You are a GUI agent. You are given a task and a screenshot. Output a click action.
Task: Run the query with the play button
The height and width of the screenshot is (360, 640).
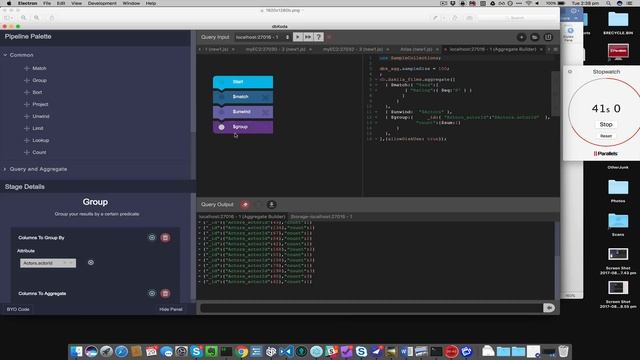298,37
